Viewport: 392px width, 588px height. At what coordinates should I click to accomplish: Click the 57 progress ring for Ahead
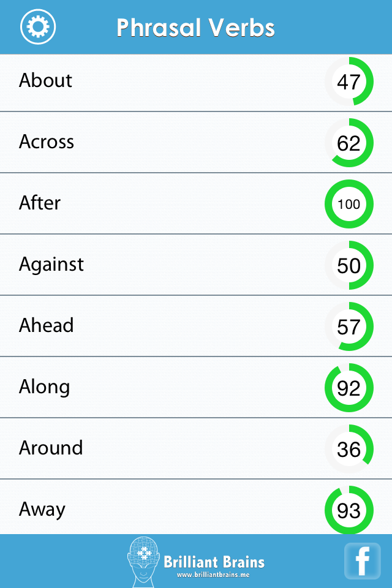(x=349, y=326)
